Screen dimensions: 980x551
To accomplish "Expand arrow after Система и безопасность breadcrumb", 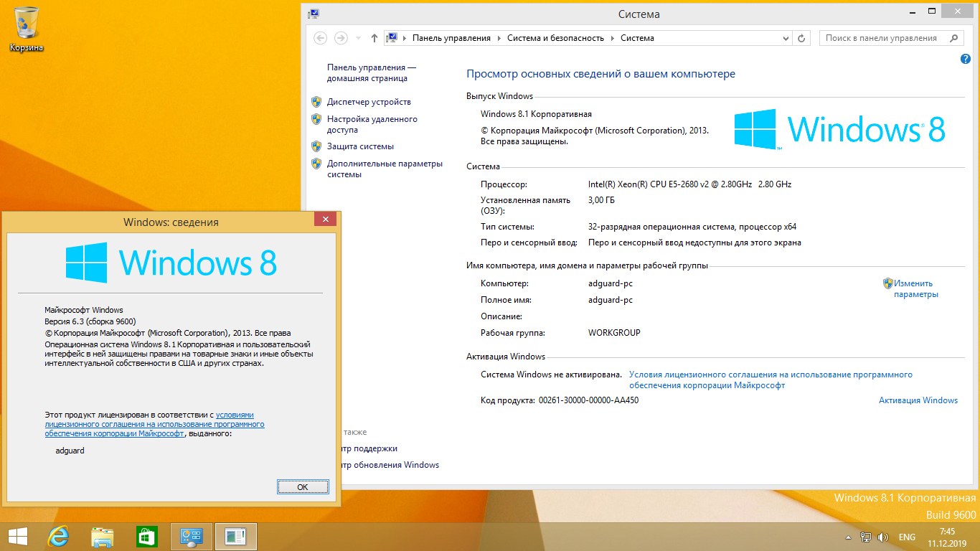I will [612, 38].
